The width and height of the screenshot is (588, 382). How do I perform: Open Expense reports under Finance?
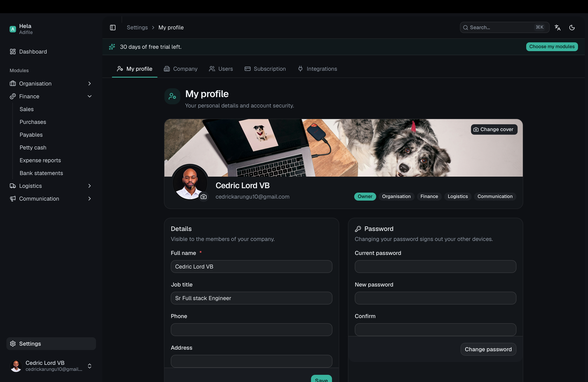pyautogui.click(x=40, y=160)
